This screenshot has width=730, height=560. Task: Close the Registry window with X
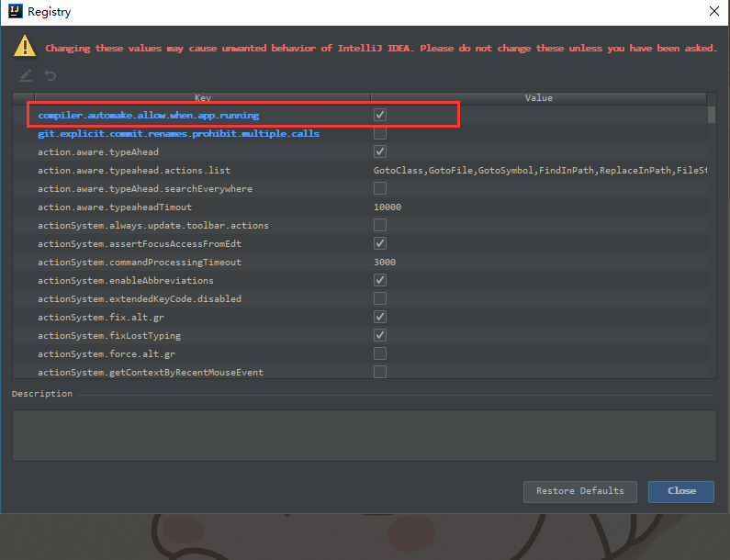[713, 12]
